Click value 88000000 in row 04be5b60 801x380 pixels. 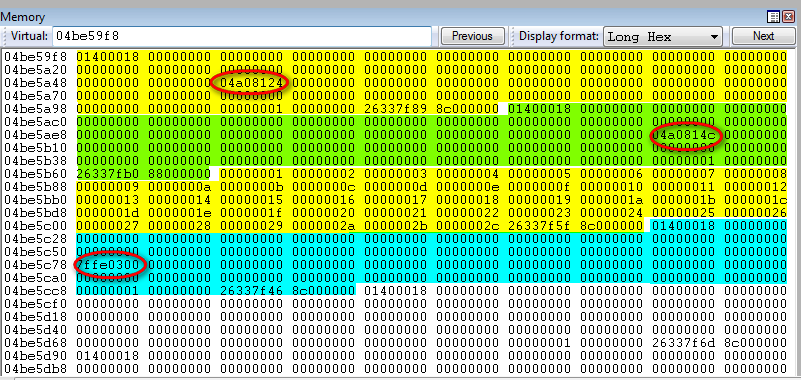coord(179,174)
